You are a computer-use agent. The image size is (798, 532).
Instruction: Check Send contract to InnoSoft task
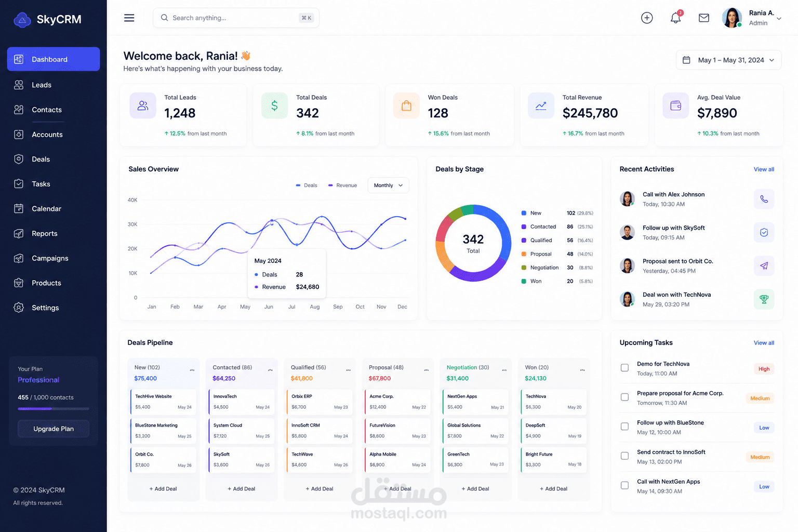point(624,456)
